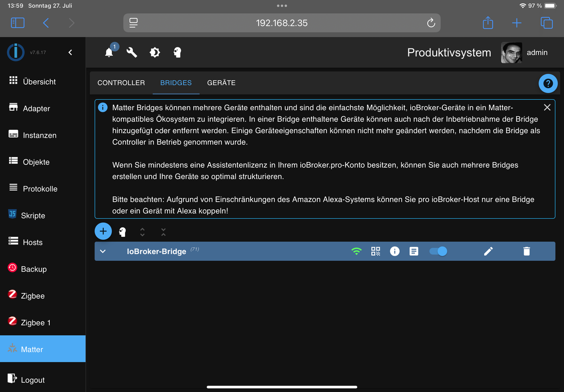Open IoBroker-Bridge document details icon
The height and width of the screenshot is (392, 564).
414,251
